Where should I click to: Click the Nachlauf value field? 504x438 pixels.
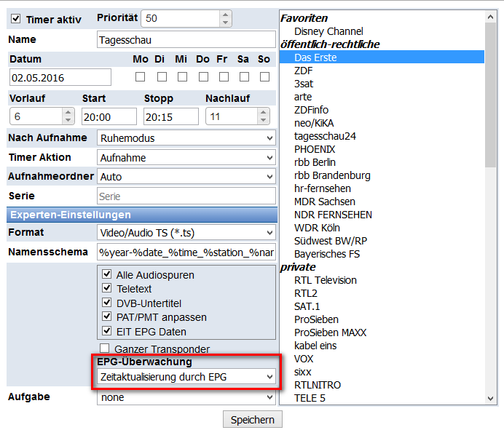(x=232, y=116)
